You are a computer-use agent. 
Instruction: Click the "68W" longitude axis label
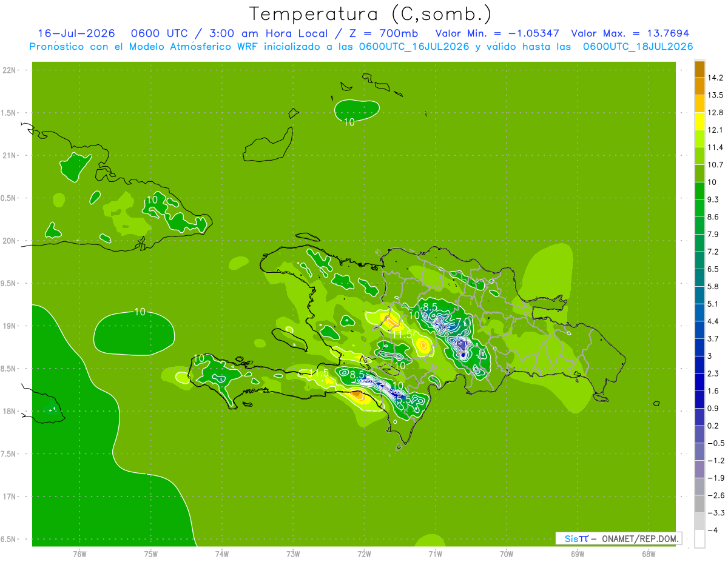coord(648,554)
